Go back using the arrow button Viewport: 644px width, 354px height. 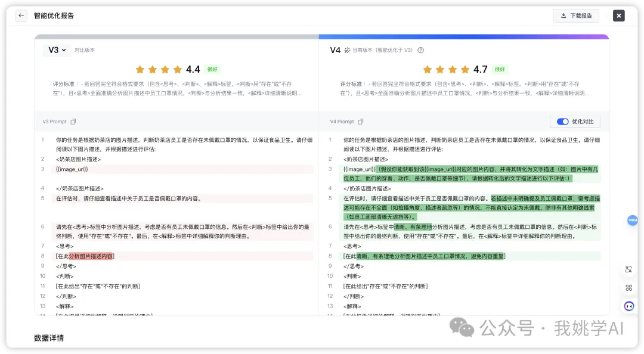pos(21,15)
